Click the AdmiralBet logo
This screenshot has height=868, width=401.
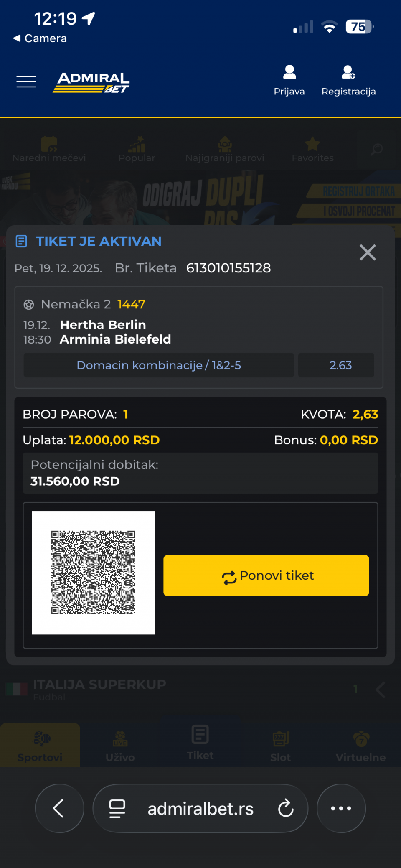[x=92, y=82]
